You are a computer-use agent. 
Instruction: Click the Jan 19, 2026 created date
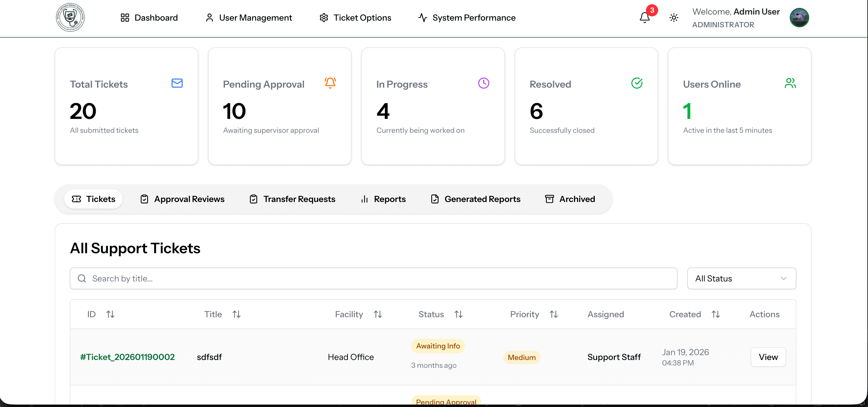pos(685,352)
